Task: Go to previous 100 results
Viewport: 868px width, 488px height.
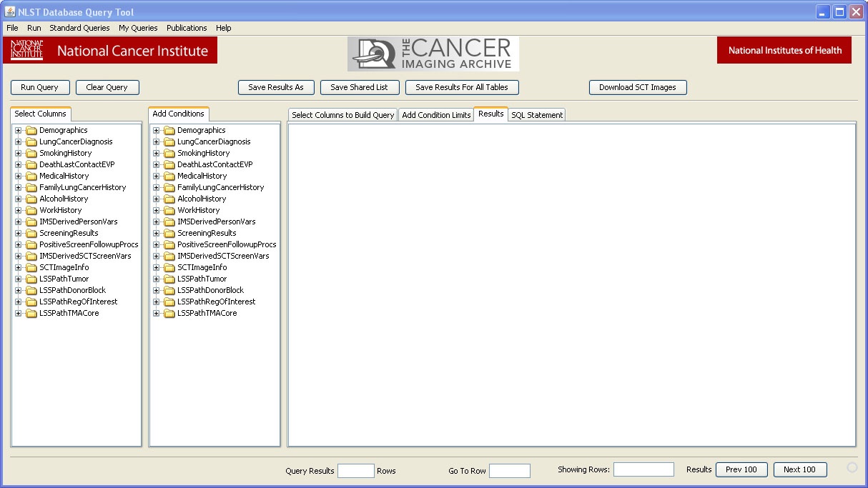Action: coord(741,469)
